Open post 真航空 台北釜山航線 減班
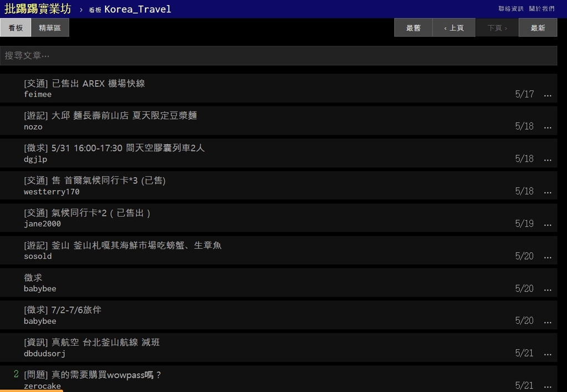This screenshot has width=567, height=392. click(x=92, y=343)
